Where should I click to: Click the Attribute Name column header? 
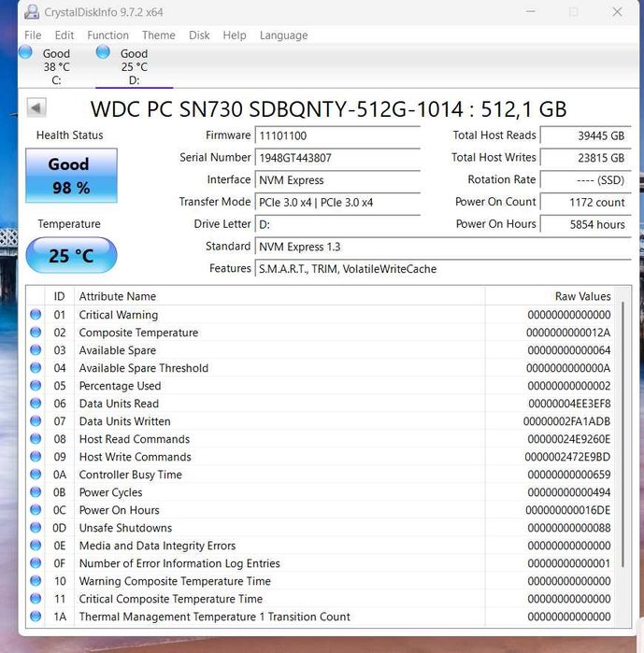pos(279,296)
